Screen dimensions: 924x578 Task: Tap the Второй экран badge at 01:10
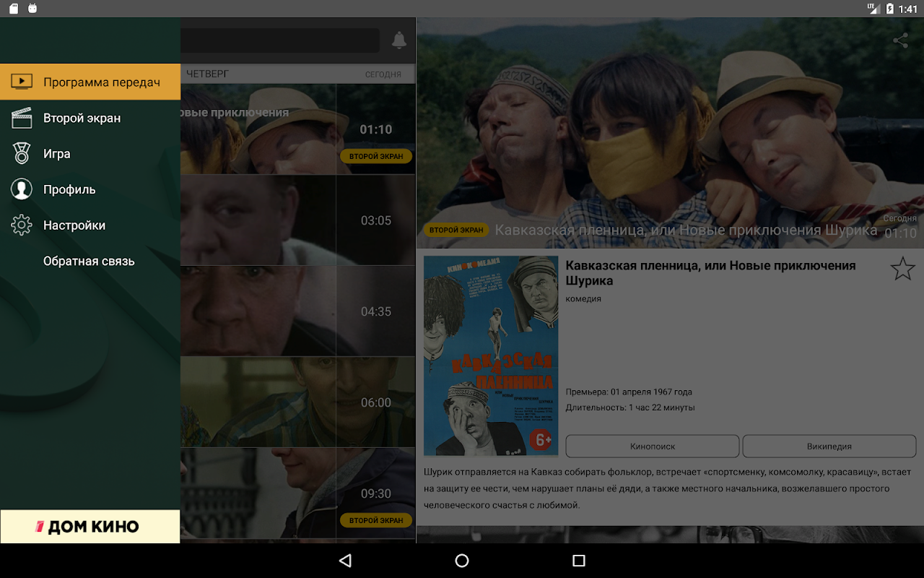[376, 156]
